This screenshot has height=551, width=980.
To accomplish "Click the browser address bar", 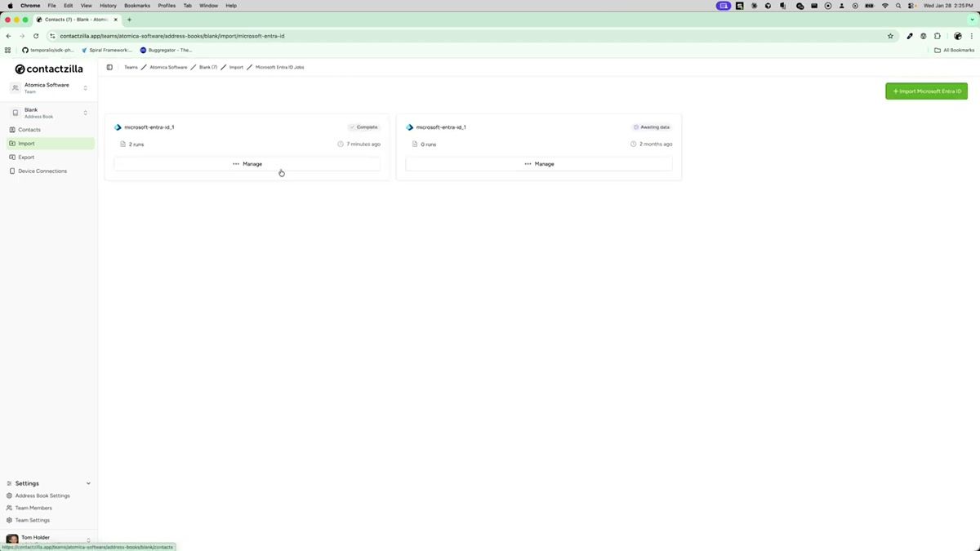I will pyautogui.click(x=245, y=36).
